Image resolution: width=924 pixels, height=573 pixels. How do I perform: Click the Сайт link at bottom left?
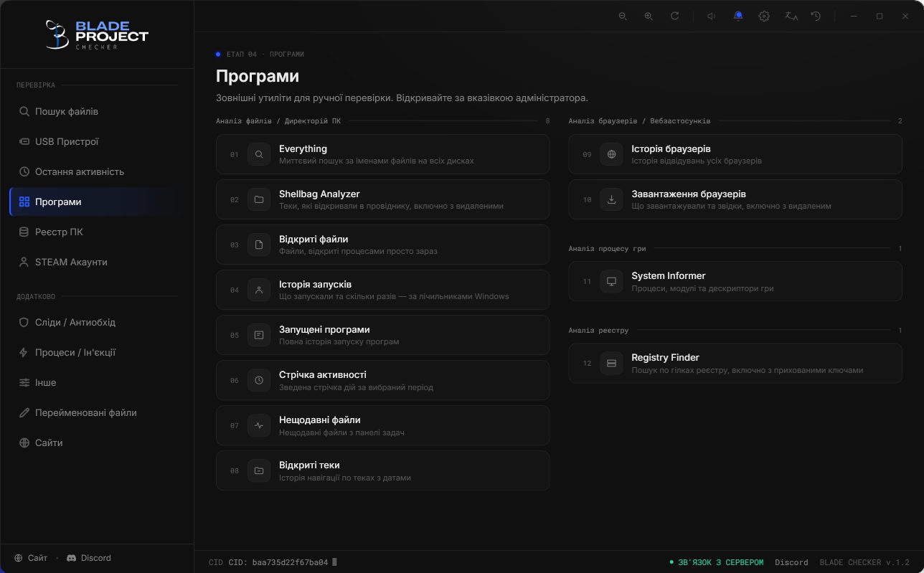point(31,558)
